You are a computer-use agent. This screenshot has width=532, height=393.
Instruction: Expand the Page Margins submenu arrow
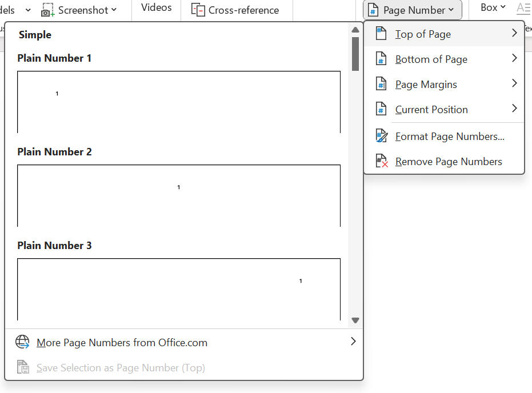click(x=514, y=83)
